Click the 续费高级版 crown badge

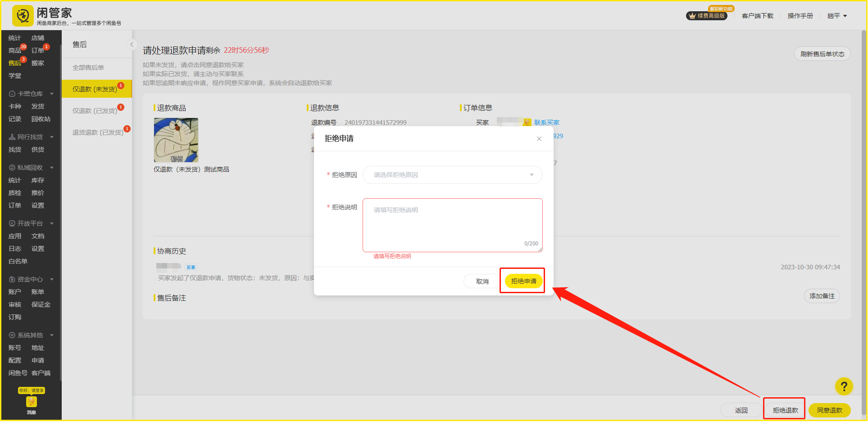click(x=706, y=16)
